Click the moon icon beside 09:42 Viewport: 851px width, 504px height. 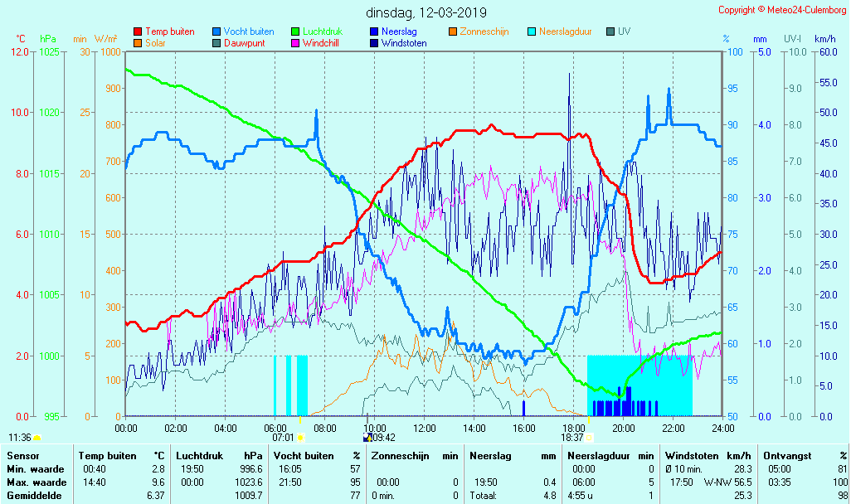pyautogui.click(x=367, y=437)
